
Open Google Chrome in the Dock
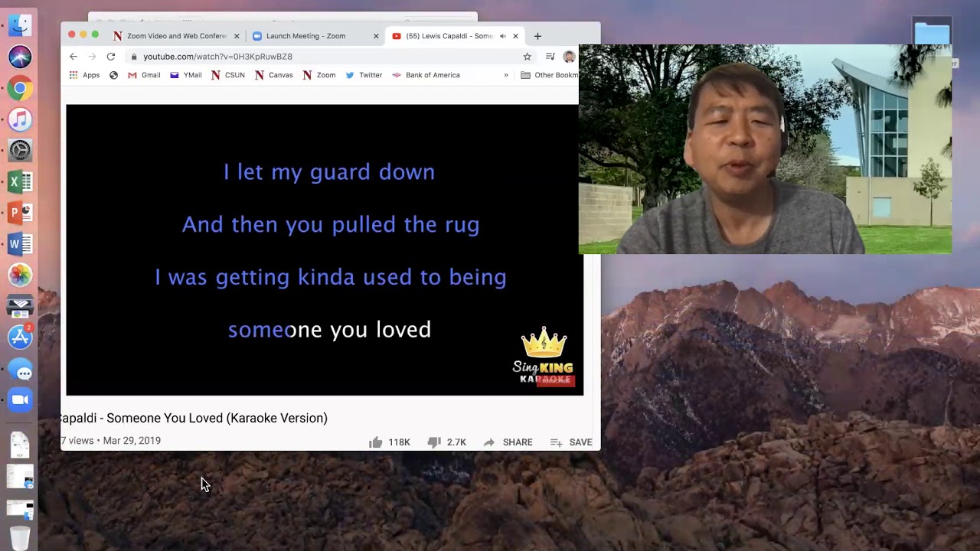click(20, 88)
